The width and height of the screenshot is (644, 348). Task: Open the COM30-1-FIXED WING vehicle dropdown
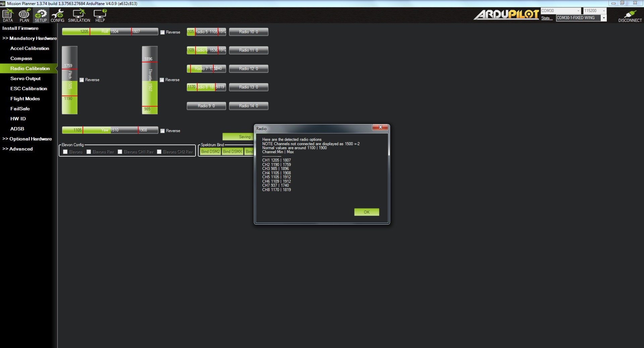click(x=581, y=18)
